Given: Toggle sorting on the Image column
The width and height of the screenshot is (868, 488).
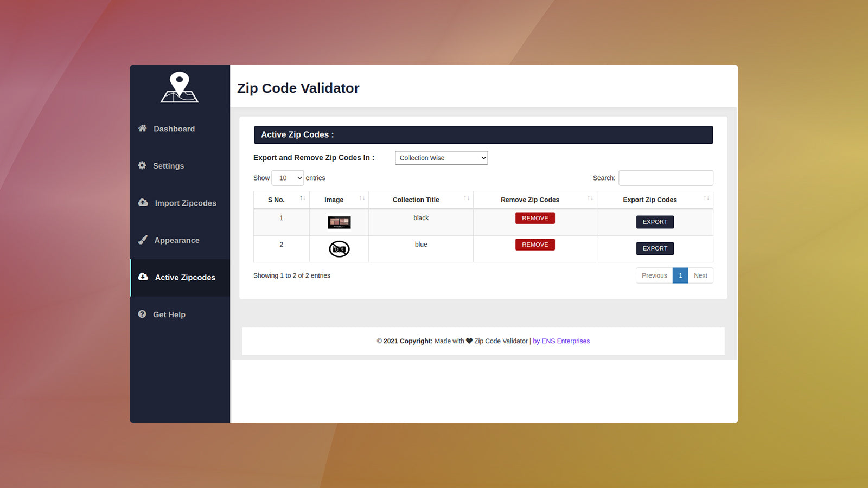Looking at the screenshot, I should tap(362, 199).
